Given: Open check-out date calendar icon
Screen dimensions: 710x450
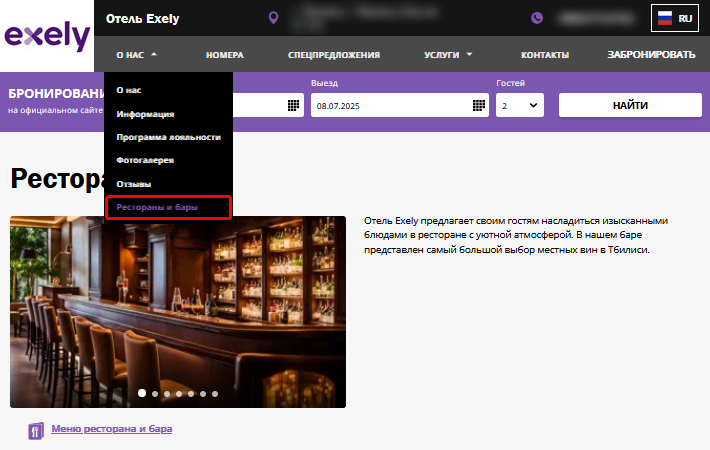Looking at the screenshot, I should (x=479, y=105).
